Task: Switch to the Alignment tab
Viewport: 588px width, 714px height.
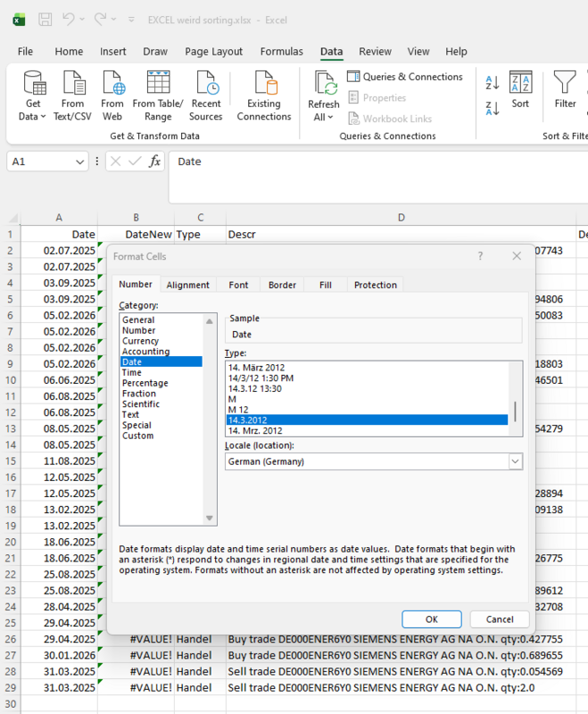Action: pyautogui.click(x=187, y=285)
